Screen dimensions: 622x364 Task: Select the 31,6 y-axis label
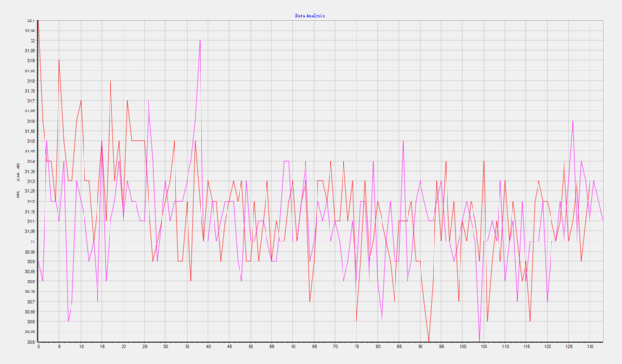[31, 121]
